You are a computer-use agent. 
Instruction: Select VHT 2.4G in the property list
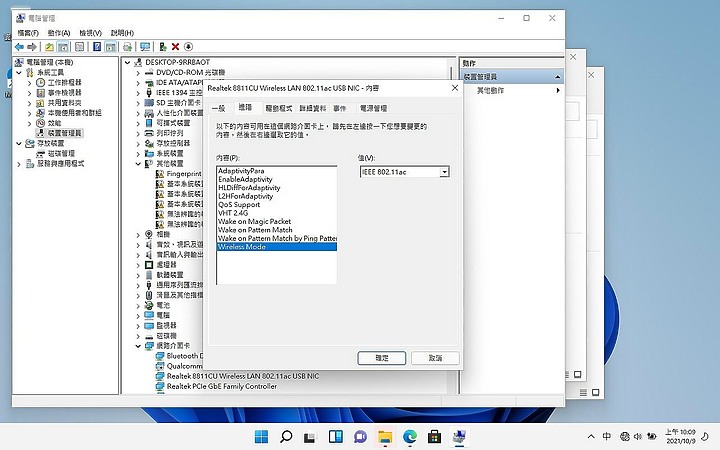233,213
